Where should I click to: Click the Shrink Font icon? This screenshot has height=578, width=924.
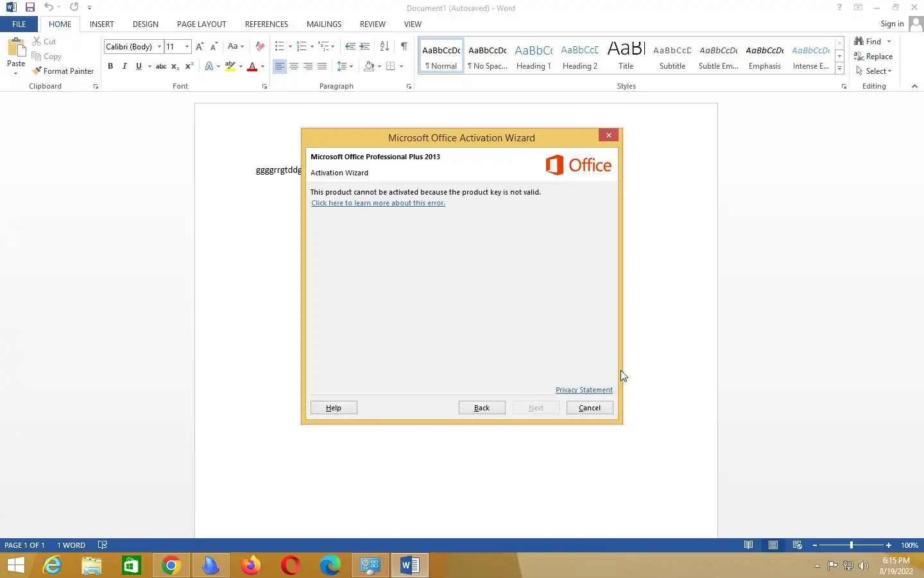click(214, 46)
